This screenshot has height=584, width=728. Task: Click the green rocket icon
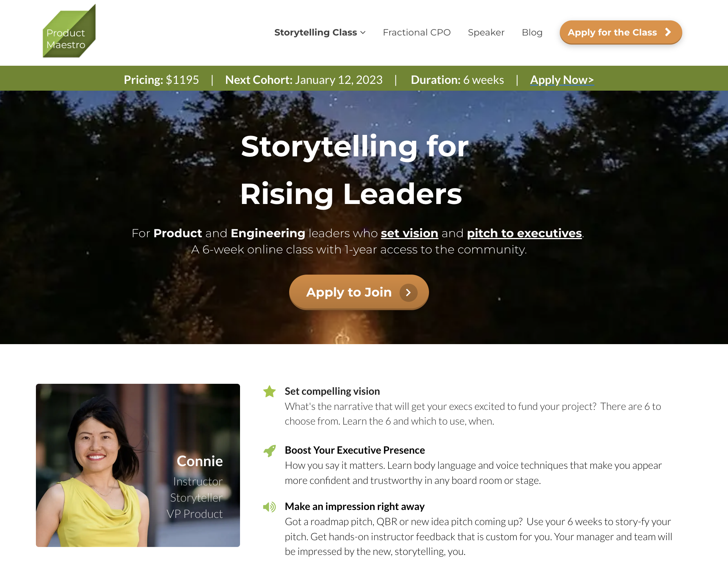[270, 450]
